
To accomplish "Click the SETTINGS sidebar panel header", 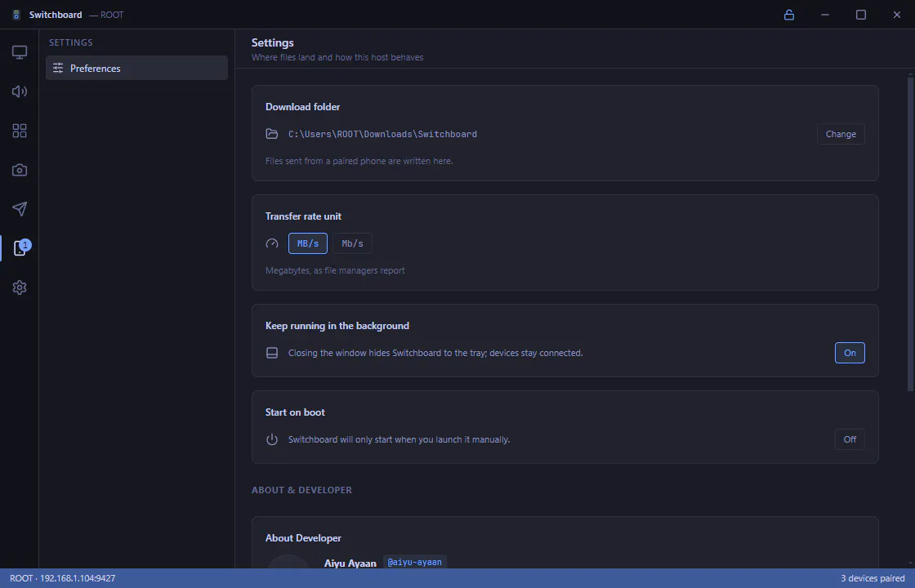I will (70, 42).
